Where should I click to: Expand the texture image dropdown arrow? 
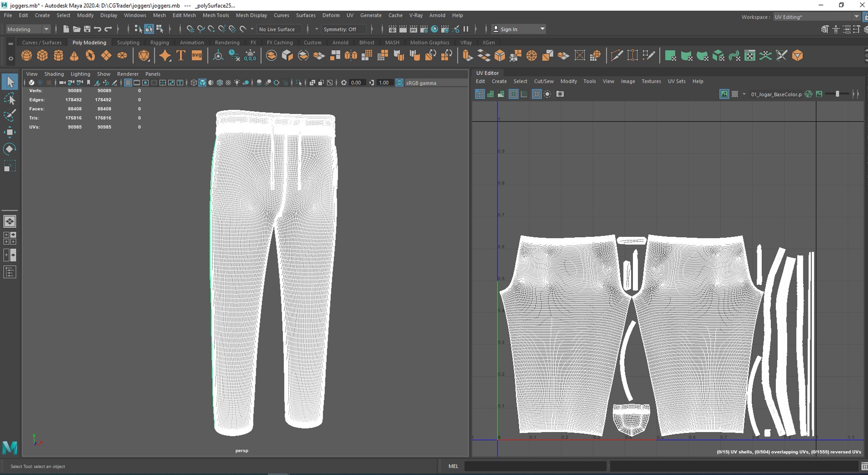[744, 94]
